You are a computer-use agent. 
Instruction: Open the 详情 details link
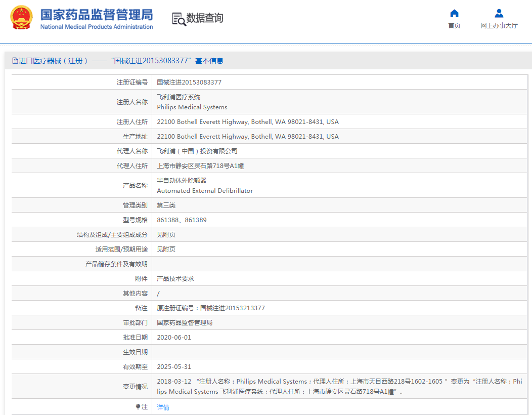click(163, 407)
